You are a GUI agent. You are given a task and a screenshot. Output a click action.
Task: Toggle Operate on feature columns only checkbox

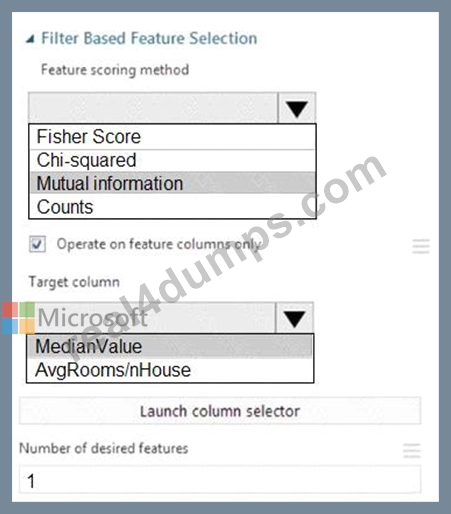point(37,244)
